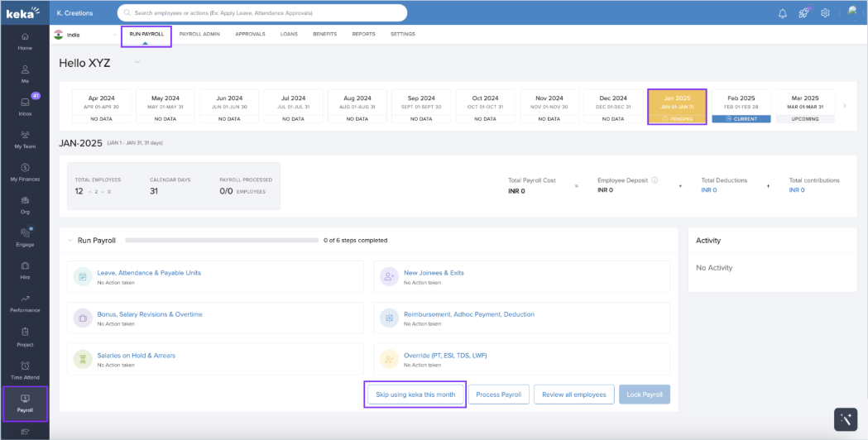Open Home from the left sidebar
Viewport: 868px width, 440px height.
point(25,41)
